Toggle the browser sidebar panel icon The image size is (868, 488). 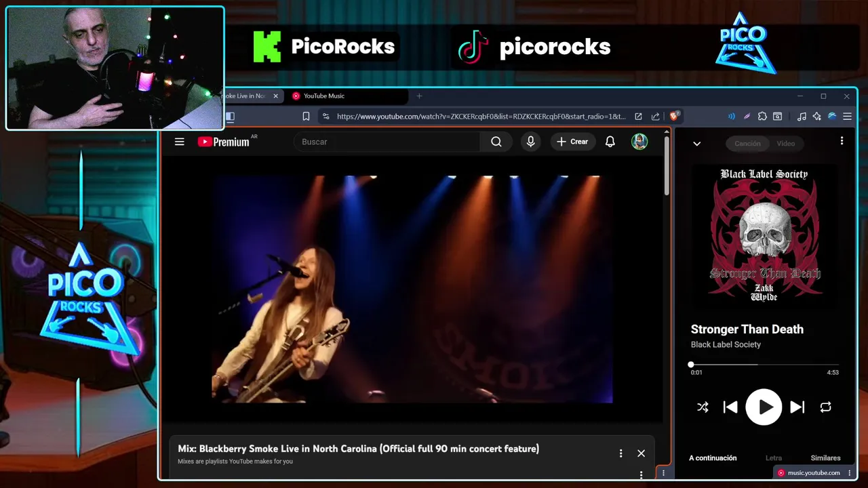click(230, 117)
